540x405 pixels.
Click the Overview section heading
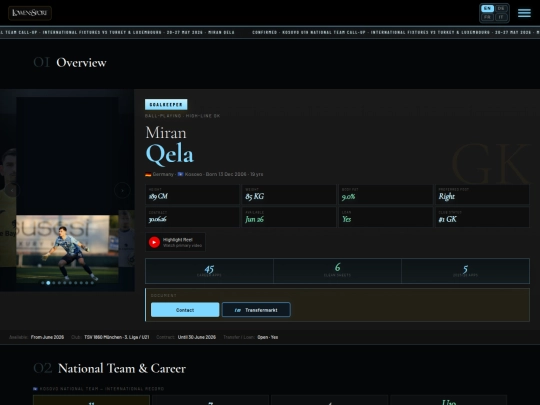81,63
